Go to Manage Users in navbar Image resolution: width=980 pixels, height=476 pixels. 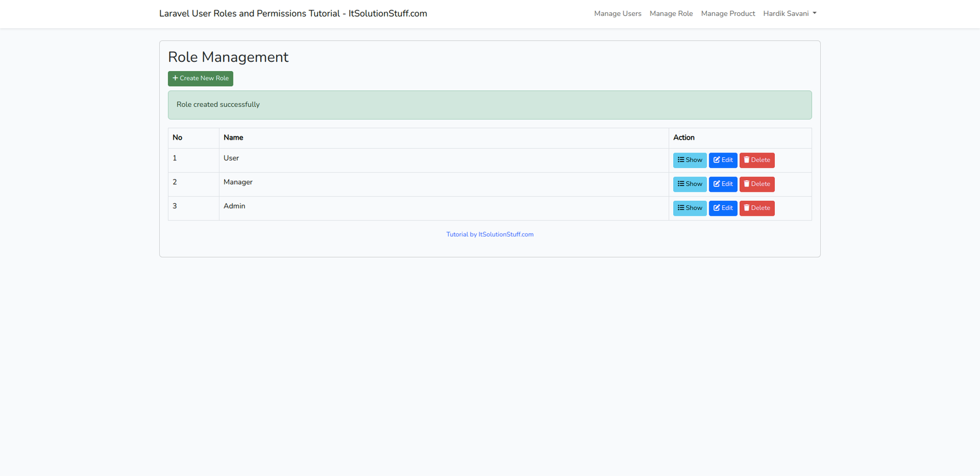point(617,13)
